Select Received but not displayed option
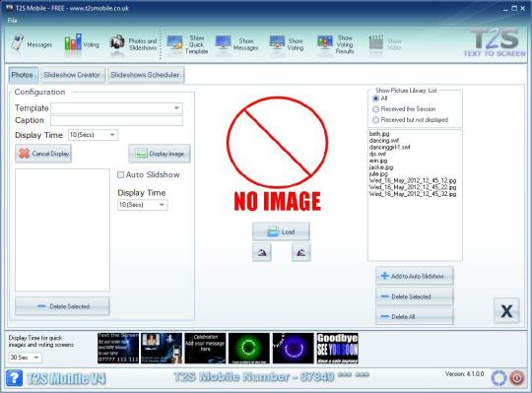The height and width of the screenshot is (393, 532). point(375,120)
